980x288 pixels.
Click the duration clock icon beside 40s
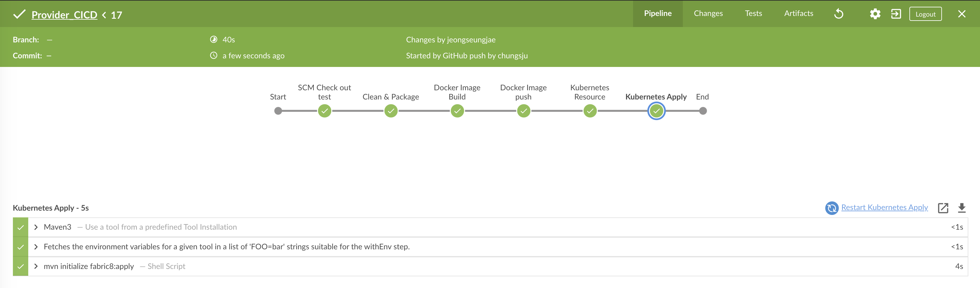click(214, 39)
